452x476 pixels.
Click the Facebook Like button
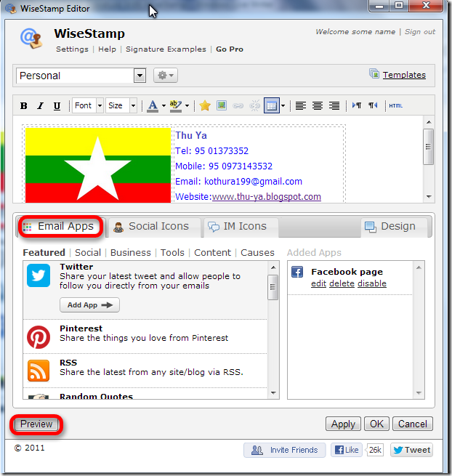pyautogui.click(x=347, y=450)
